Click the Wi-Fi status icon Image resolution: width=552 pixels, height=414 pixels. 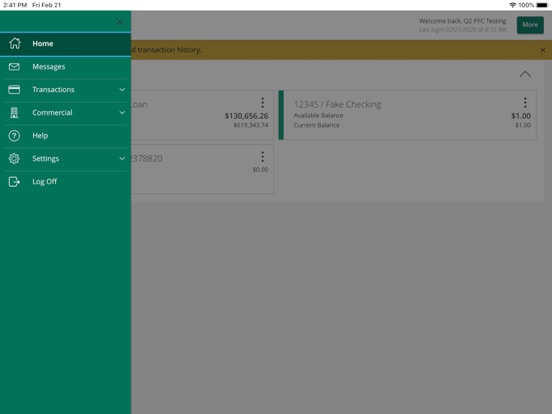coord(513,5)
